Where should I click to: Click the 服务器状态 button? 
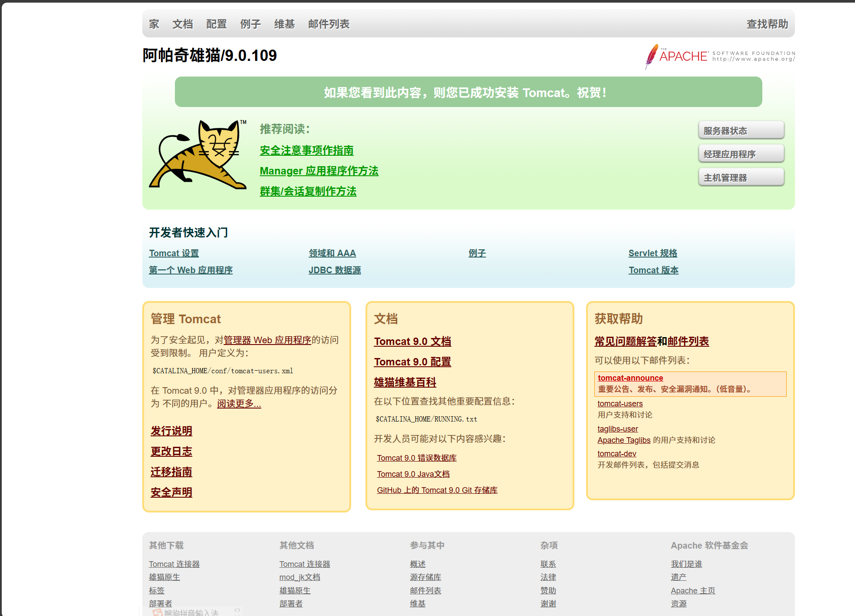coord(741,131)
